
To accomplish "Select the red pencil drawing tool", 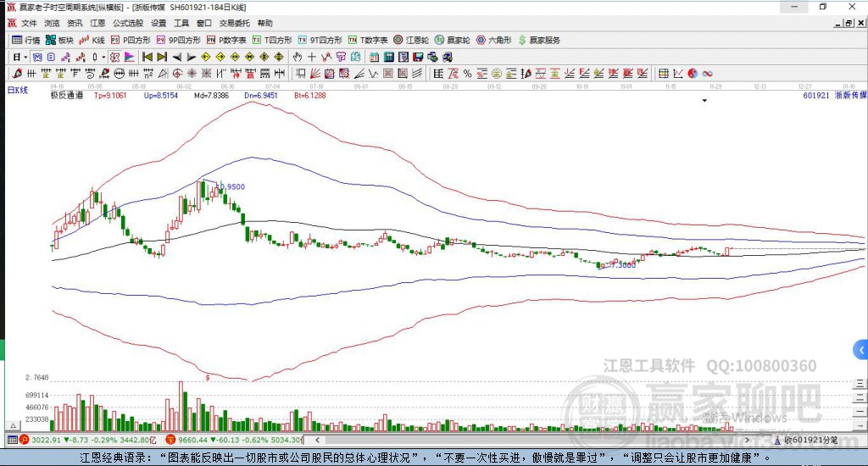I will pos(17,74).
